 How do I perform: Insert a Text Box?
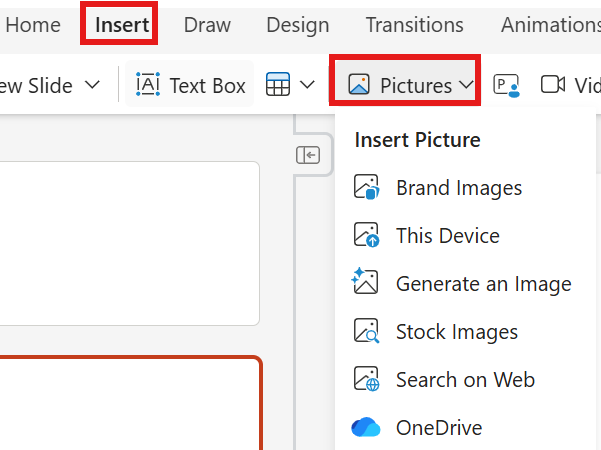pos(190,85)
